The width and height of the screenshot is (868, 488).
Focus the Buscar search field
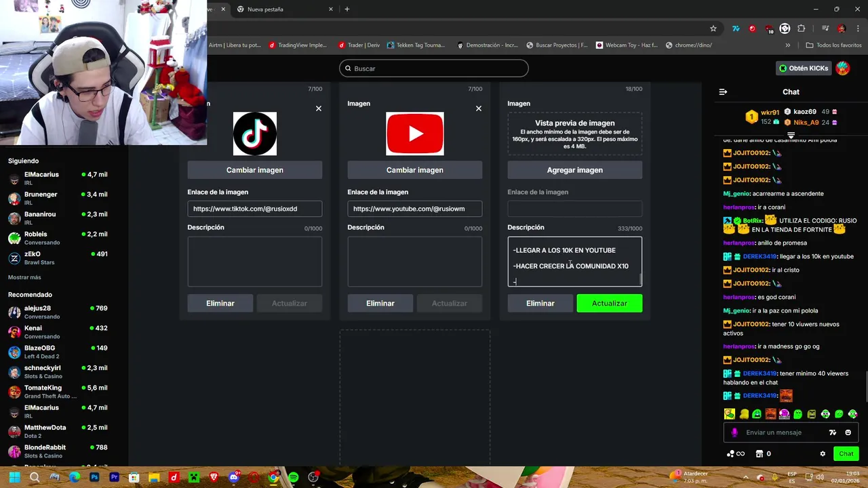[x=434, y=68]
